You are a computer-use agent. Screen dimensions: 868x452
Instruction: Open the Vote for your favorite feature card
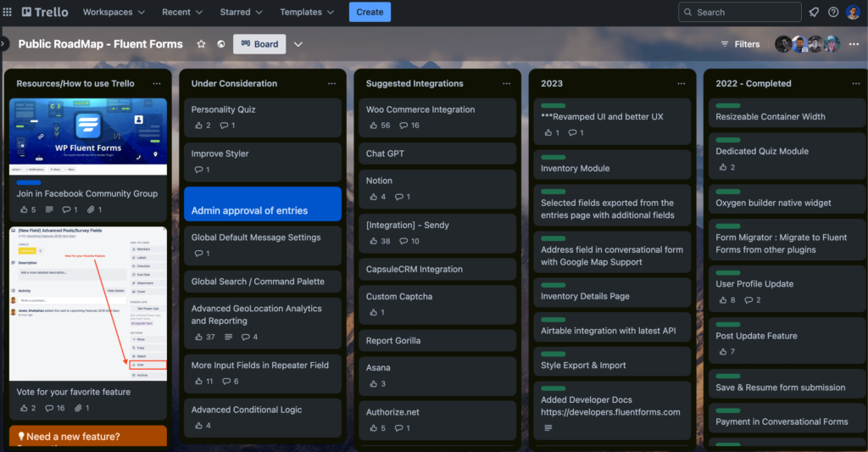point(88,323)
